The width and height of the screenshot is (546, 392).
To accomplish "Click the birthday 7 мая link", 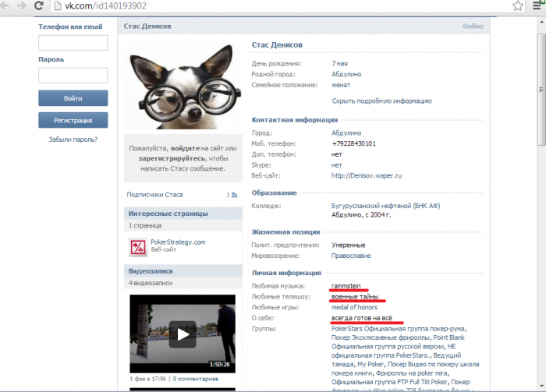I will [x=339, y=64].
